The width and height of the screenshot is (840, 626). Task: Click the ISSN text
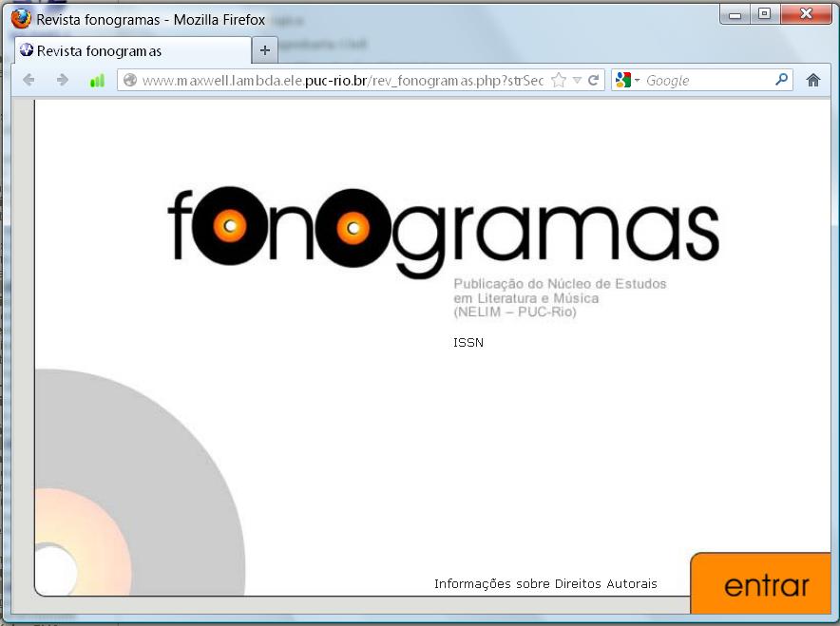(468, 343)
